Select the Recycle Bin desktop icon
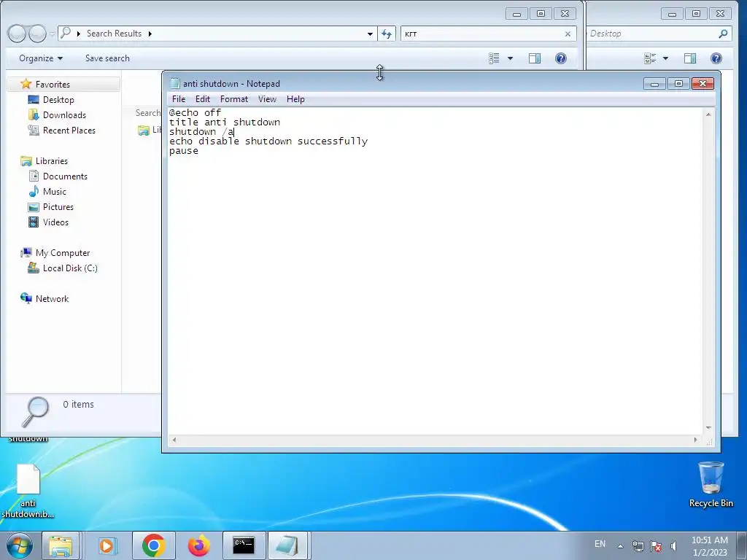Image resolution: width=747 pixels, height=560 pixels. coord(711,485)
